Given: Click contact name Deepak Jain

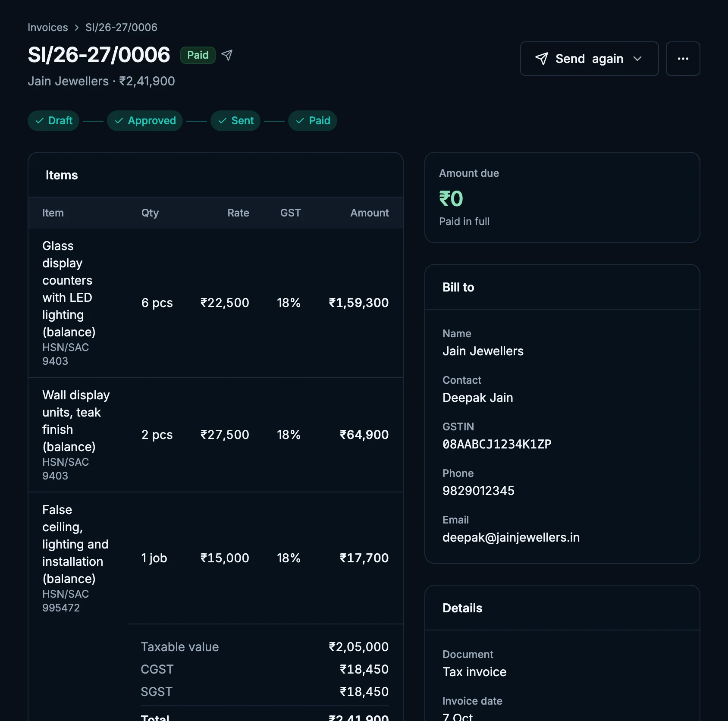Looking at the screenshot, I should click(x=478, y=398).
